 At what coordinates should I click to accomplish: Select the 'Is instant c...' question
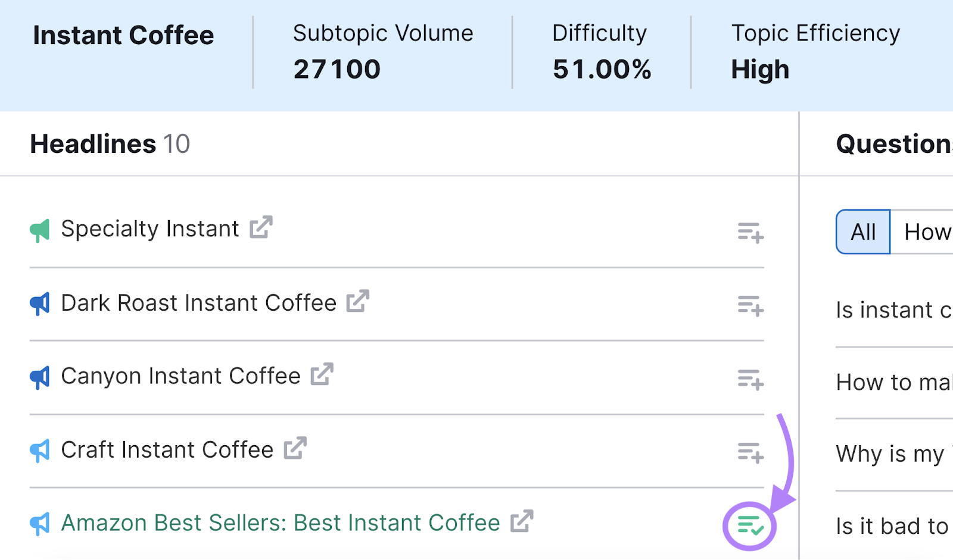pos(893,310)
